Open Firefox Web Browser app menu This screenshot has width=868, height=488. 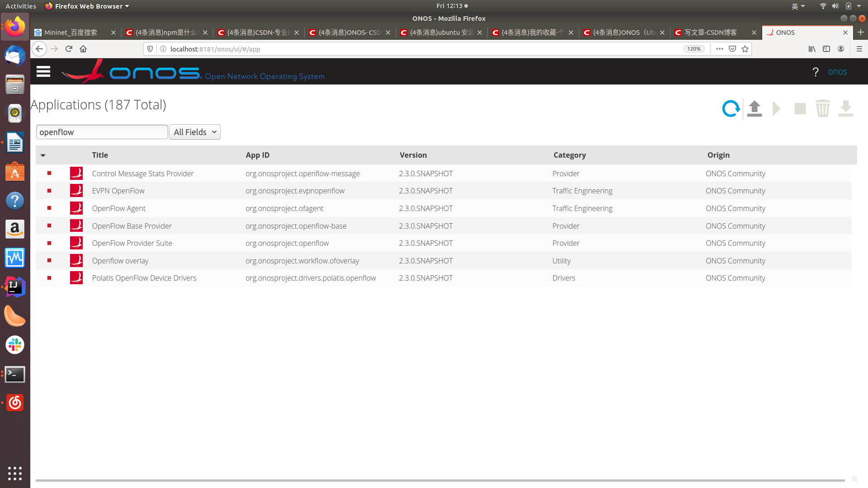(88, 6)
